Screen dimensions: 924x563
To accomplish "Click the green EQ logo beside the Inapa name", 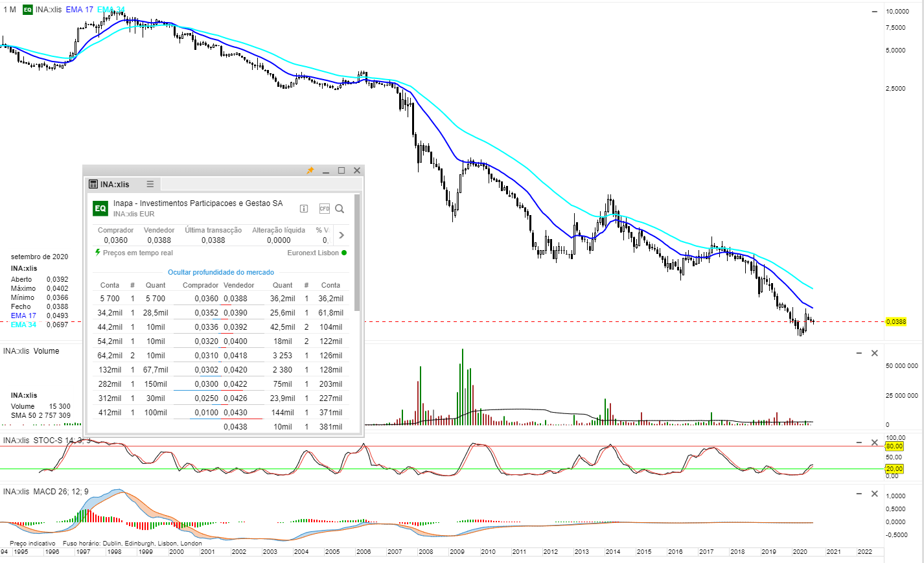I will (x=100, y=208).
